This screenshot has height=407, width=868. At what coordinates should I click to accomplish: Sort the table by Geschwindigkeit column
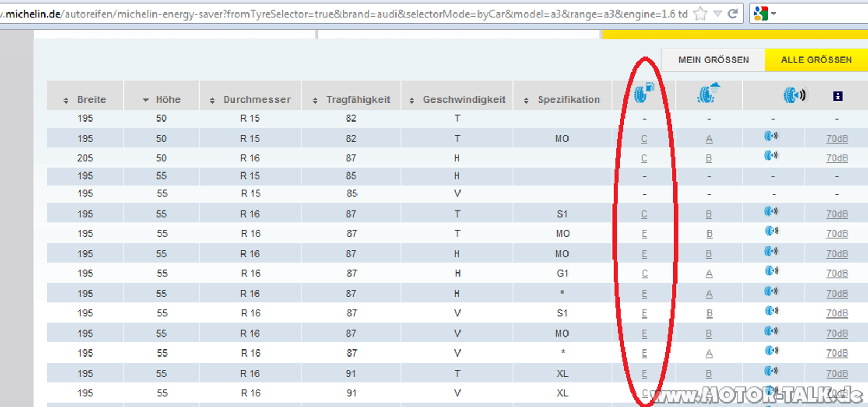click(x=457, y=99)
